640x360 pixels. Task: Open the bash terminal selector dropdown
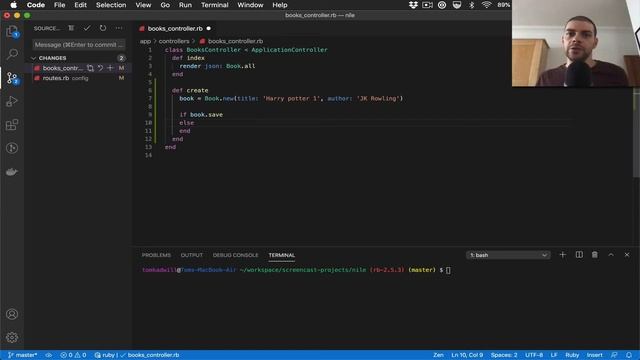508,255
